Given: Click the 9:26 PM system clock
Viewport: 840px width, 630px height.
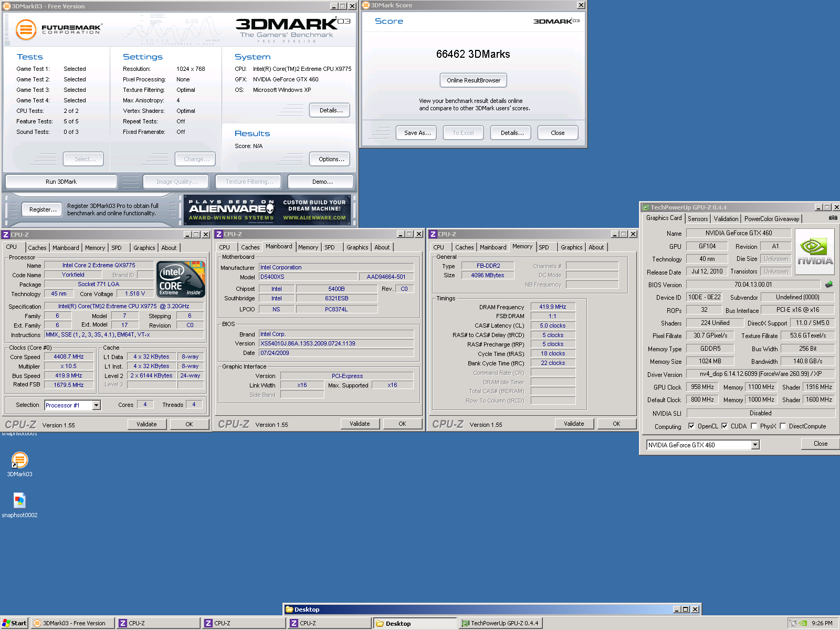Looking at the screenshot, I should [822, 623].
